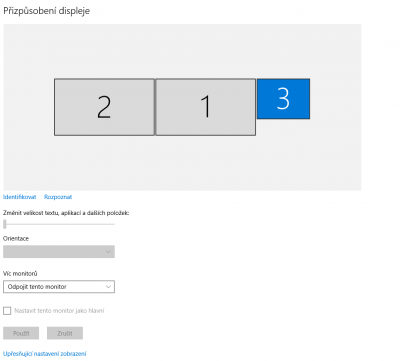
Task: Click the Identifikovat link
Action: point(20,197)
